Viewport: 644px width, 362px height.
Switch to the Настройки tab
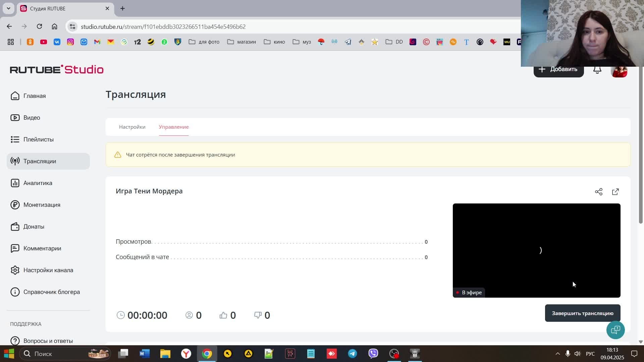[132, 127]
